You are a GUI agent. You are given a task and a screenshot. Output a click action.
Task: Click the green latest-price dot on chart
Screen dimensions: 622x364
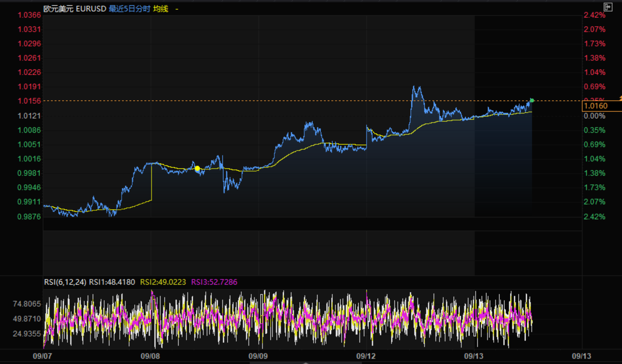pos(532,100)
